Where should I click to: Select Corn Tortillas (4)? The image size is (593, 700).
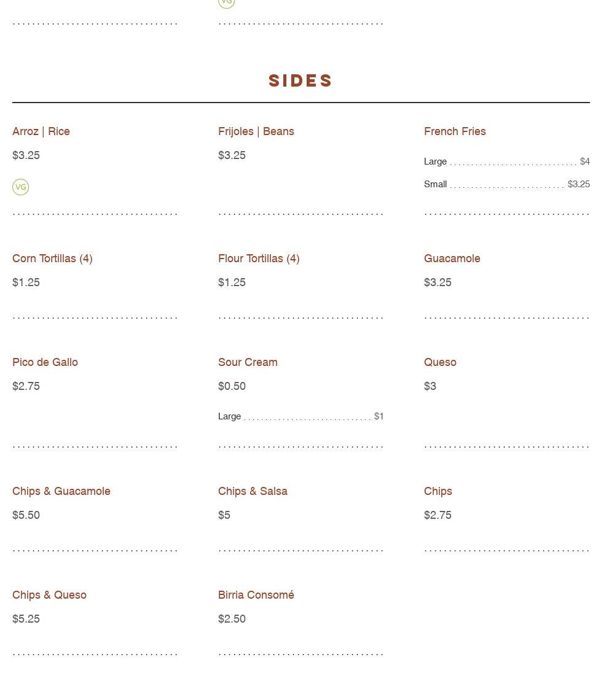(x=52, y=259)
